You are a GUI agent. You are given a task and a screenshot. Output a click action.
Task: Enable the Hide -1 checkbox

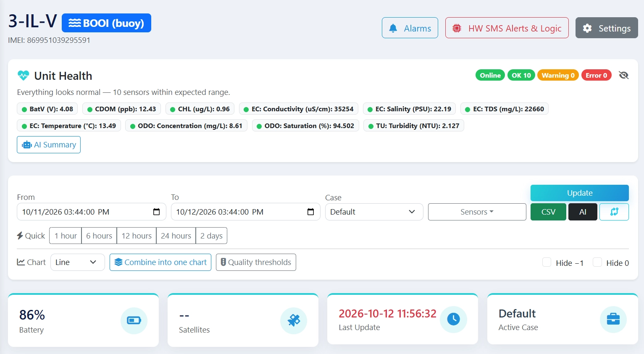click(x=547, y=262)
